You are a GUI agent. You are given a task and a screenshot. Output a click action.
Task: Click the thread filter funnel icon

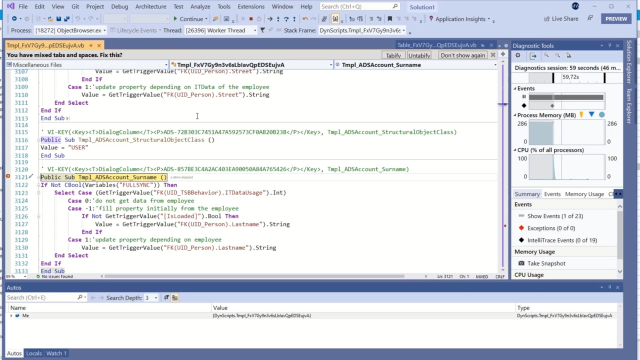click(x=262, y=30)
